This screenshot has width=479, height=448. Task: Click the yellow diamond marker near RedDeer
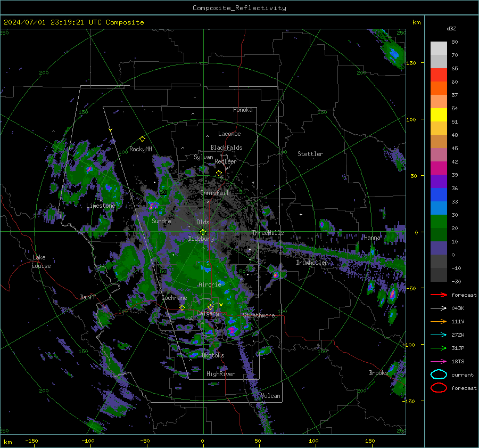point(219,173)
